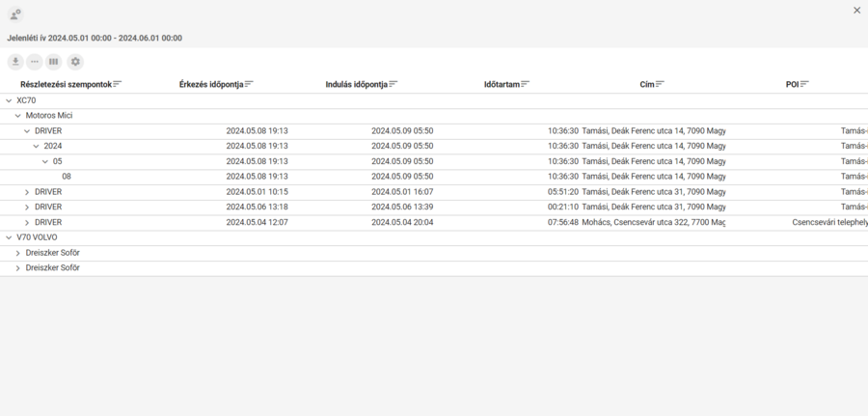Expand the DRIVER row arriving 2024.05.01 10:15

[27, 192]
